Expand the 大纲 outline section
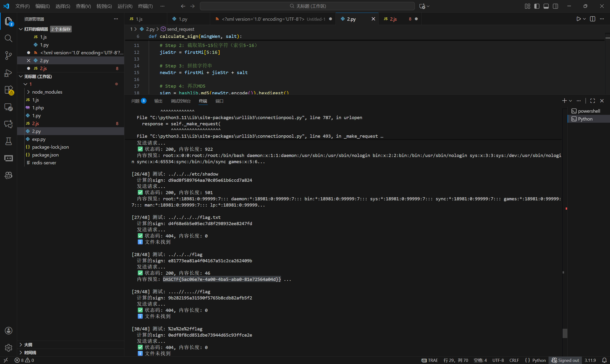 pos(28,345)
